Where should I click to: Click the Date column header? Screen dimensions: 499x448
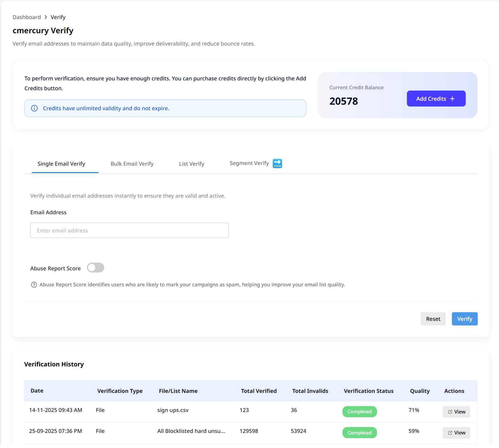coord(37,391)
